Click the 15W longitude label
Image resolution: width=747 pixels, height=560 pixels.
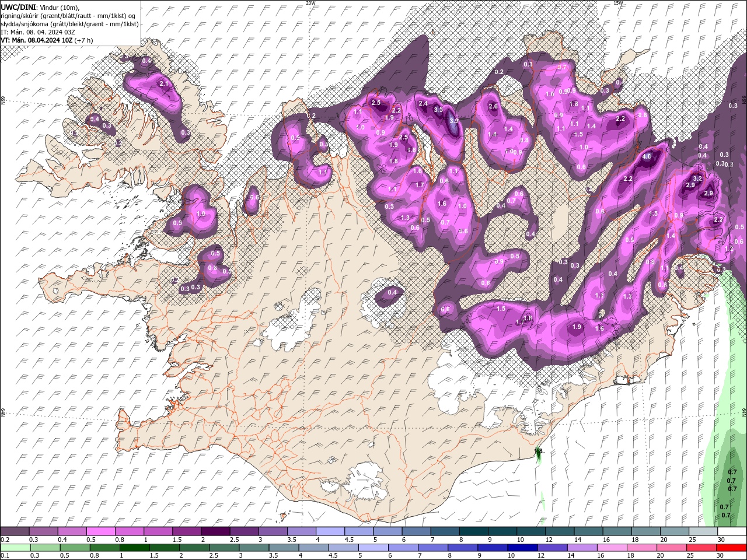(618, 3)
